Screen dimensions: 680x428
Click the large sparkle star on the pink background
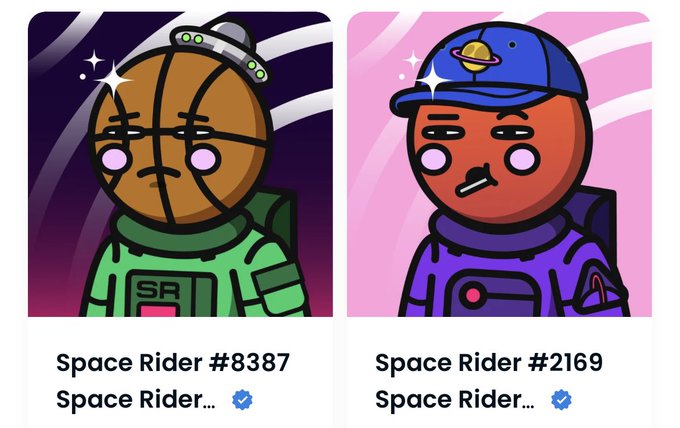coord(434,80)
